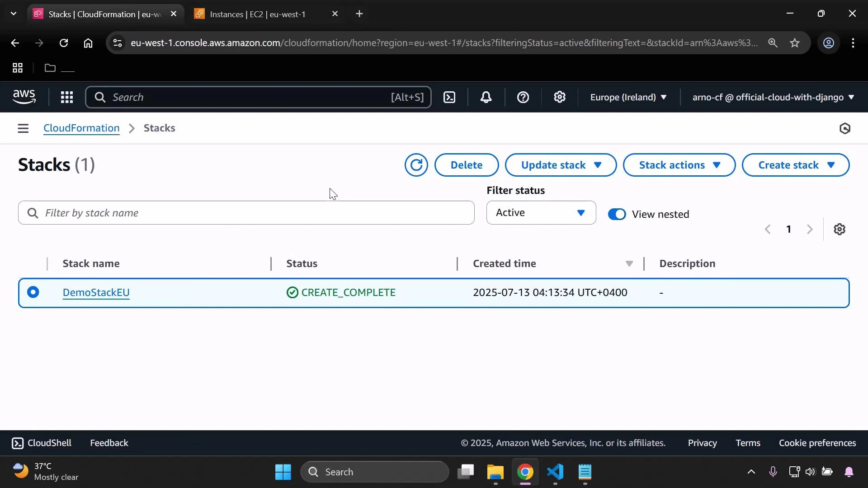This screenshot has height=488, width=868.
Task: Open account settings via the gear icon
Action: click(560, 97)
